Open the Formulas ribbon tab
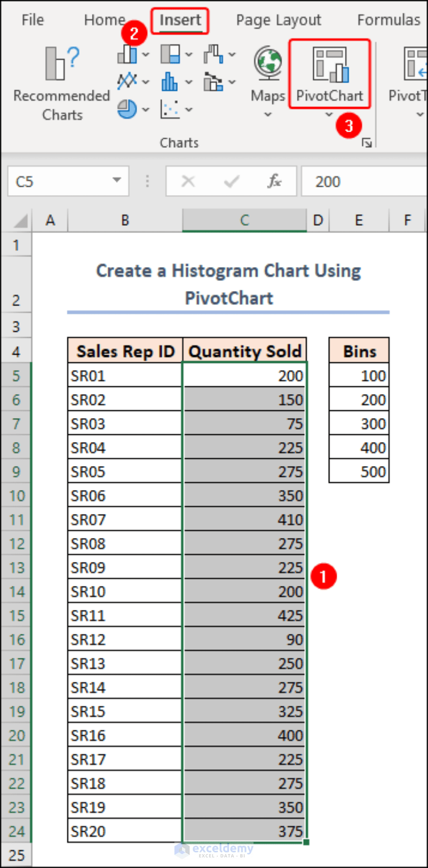This screenshot has height=868, width=428. 389,20
